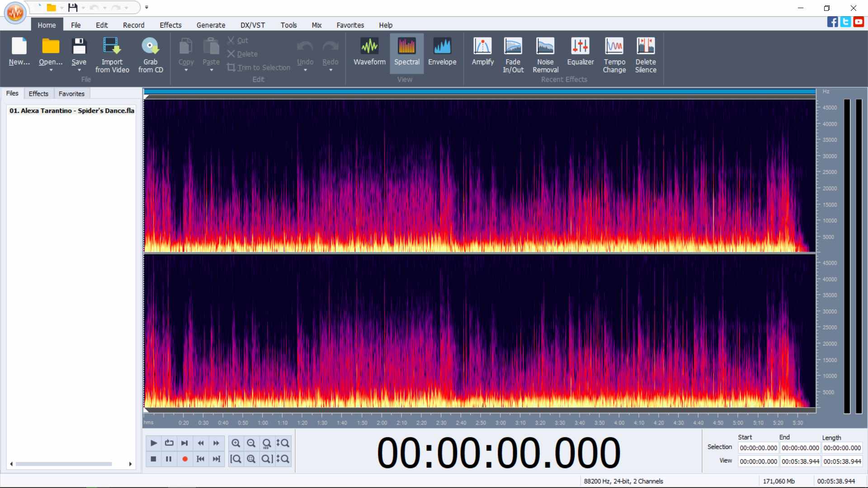The image size is (868, 488).
Task: Click Grab from CD
Action: [x=151, y=55]
